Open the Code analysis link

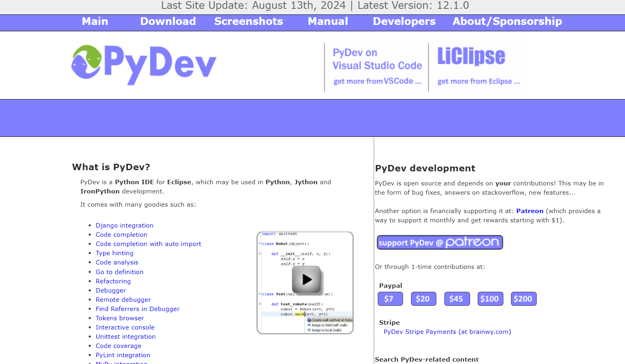pos(117,262)
